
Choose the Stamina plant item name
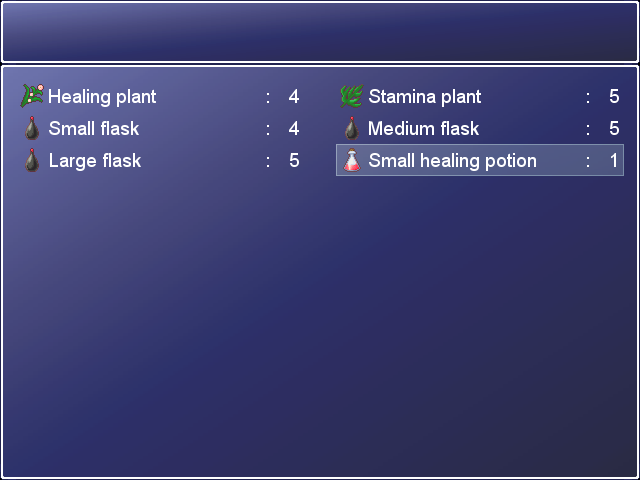click(424, 97)
